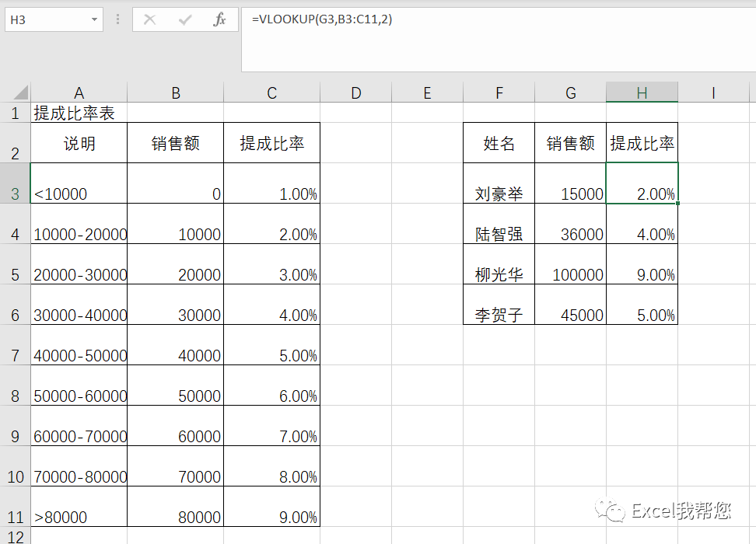Click cell B7 showing 40000
The width and height of the screenshot is (756, 544).
pos(176,346)
